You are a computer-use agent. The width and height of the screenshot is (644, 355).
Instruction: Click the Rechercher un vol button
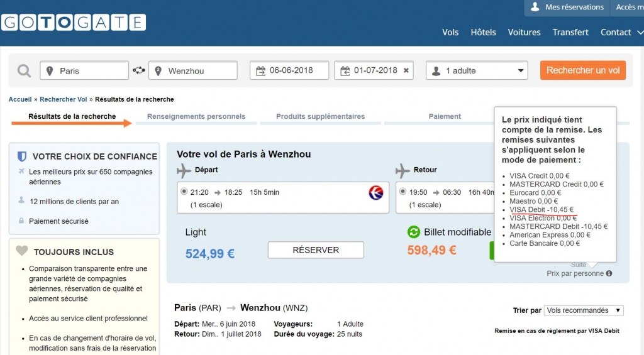tap(583, 70)
